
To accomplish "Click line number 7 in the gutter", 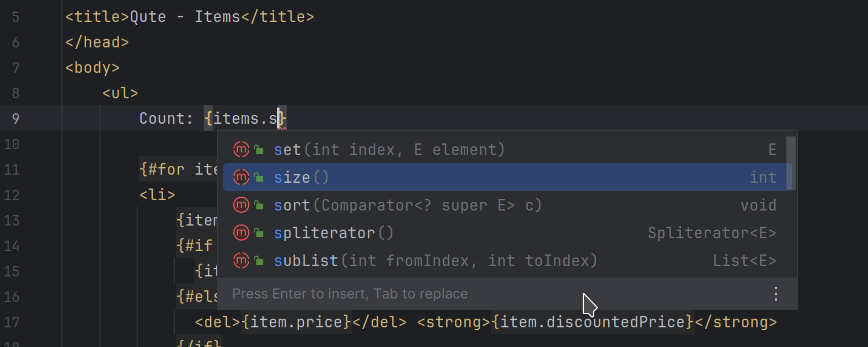I will [15, 68].
